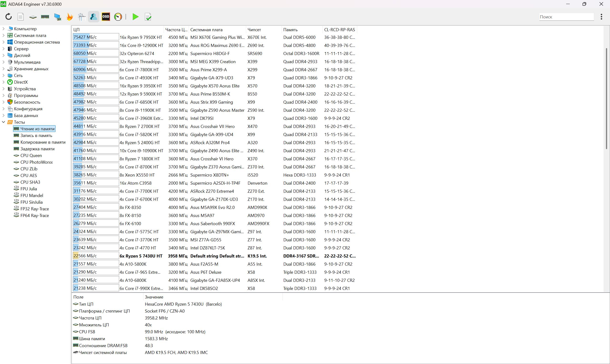610x364 pixels.
Task: Open the Report page icon
Action: 20,17
